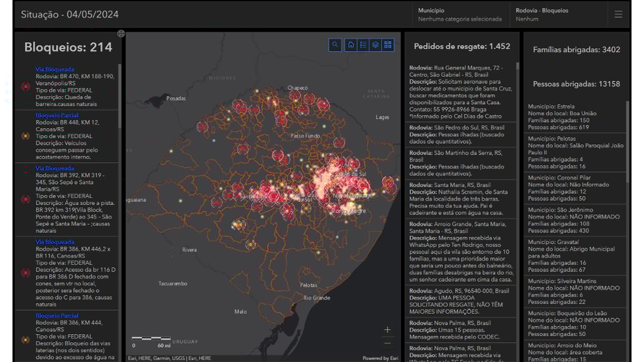The height and width of the screenshot is (362, 644).
Task: Open first Via Bloqueada link for BR 470
Action: tap(55, 69)
